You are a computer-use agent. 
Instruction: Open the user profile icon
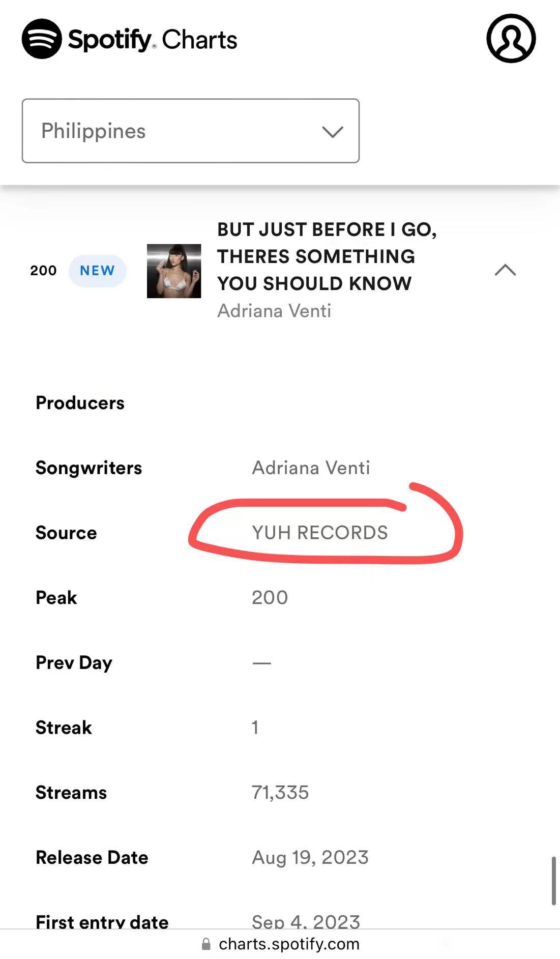coord(511,39)
